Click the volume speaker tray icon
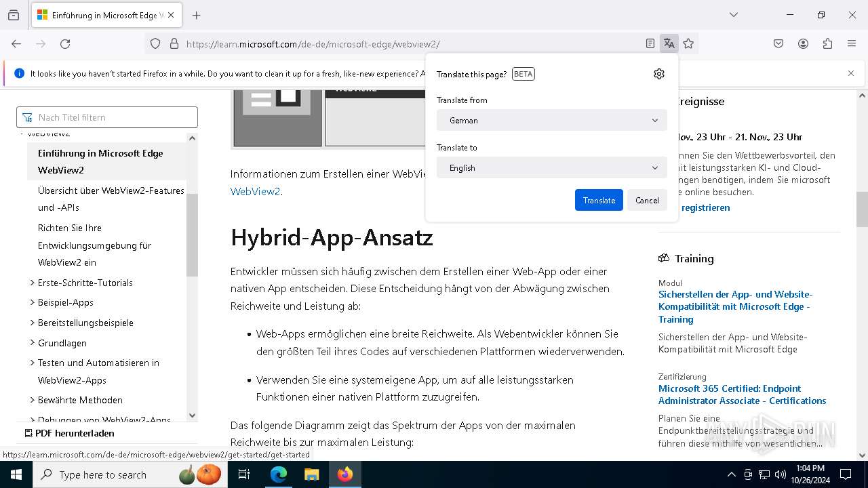The height and width of the screenshot is (488, 868). [x=781, y=474]
